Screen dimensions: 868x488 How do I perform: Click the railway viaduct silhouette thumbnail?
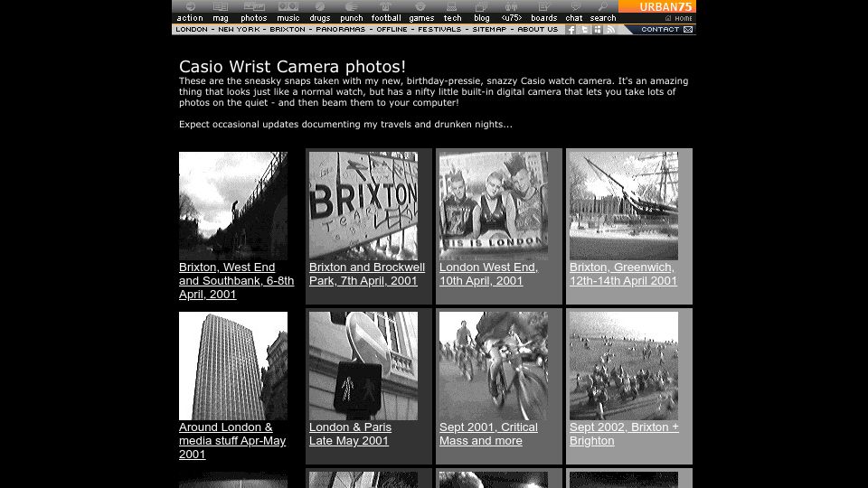[233, 206]
